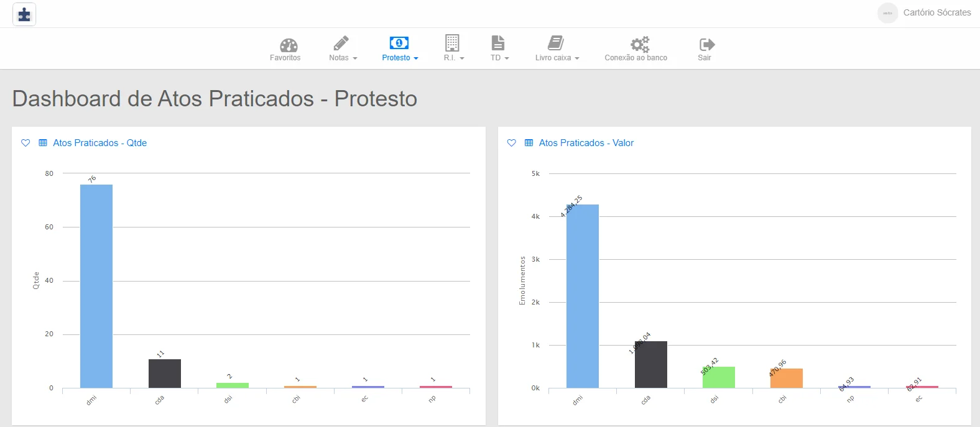Expand the Protesto dropdown caret
980x427 pixels.
(x=416, y=58)
